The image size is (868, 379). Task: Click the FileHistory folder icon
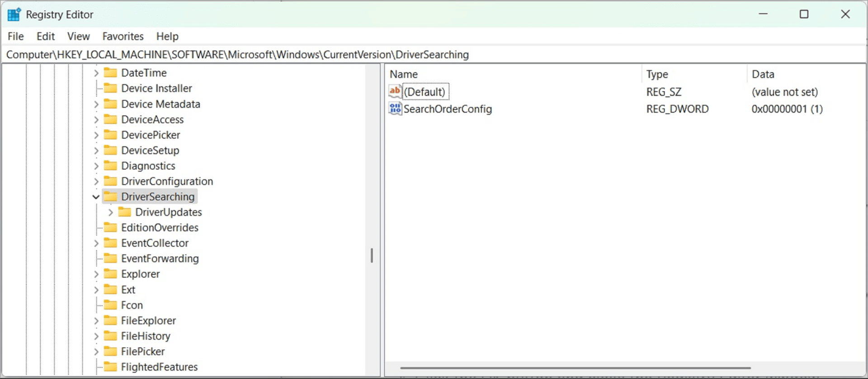pyautogui.click(x=110, y=336)
